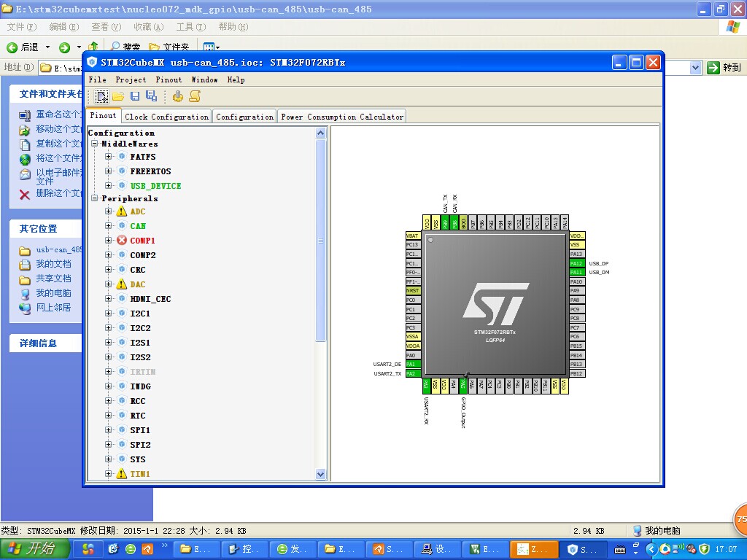Click the Generate Code gear icon
747x560 pixels.
tap(178, 97)
